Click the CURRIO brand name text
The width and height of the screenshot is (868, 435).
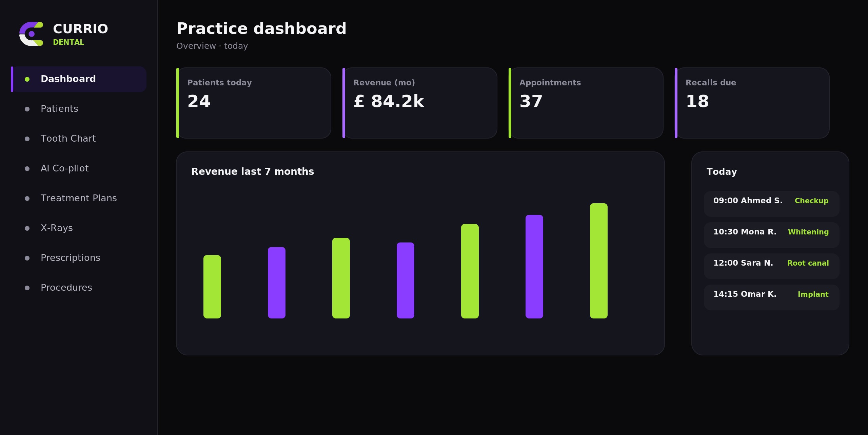click(x=80, y=29)
